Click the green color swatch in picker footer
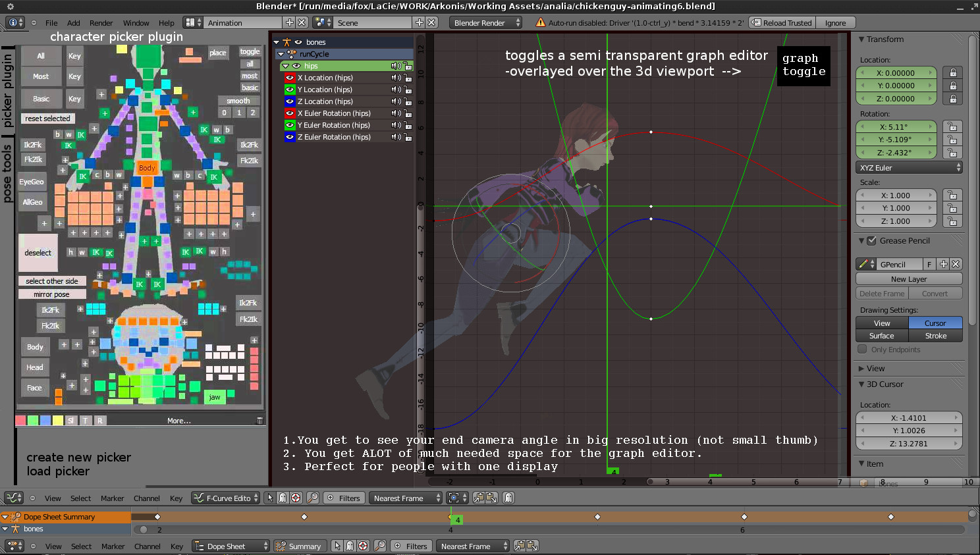 point(33,420)
